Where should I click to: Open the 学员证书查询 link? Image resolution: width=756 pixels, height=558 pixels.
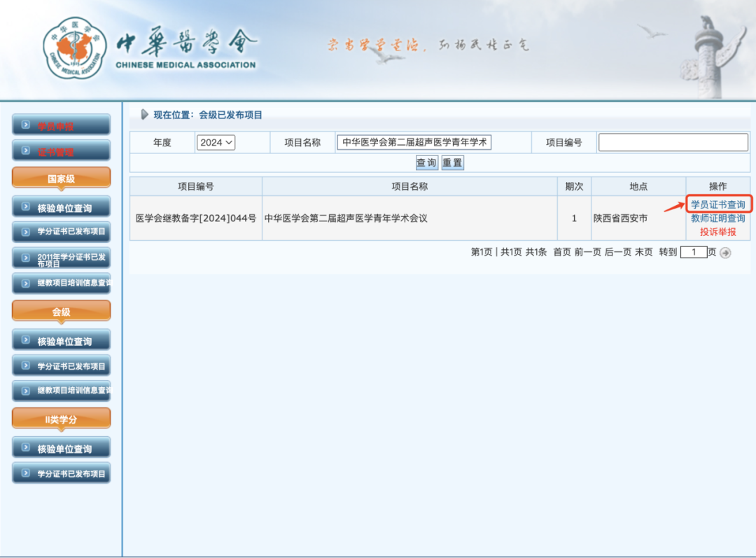(x=718, y=204)
